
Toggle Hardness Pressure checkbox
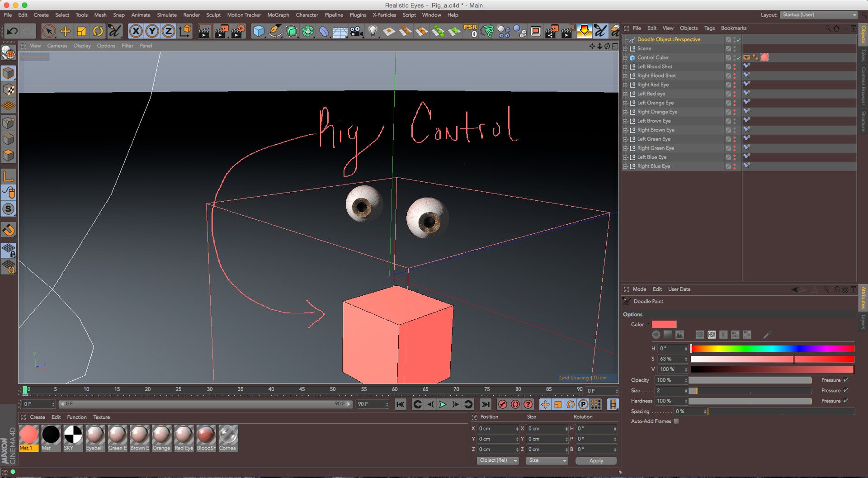tap(846, 401)
